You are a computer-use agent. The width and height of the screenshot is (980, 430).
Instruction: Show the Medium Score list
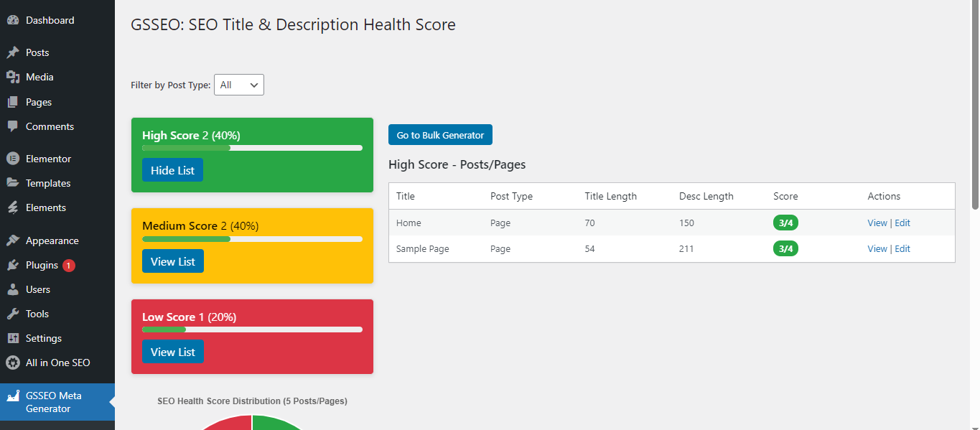172,261
